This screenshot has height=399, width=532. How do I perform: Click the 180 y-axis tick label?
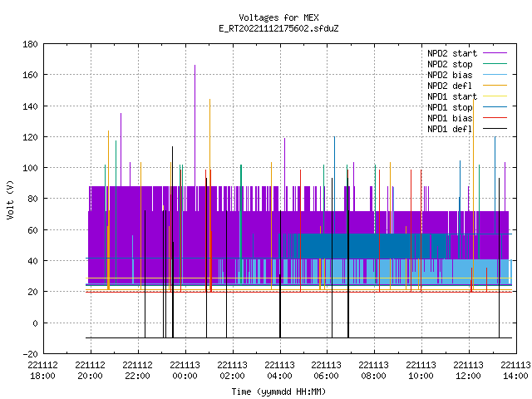point(30,44)
